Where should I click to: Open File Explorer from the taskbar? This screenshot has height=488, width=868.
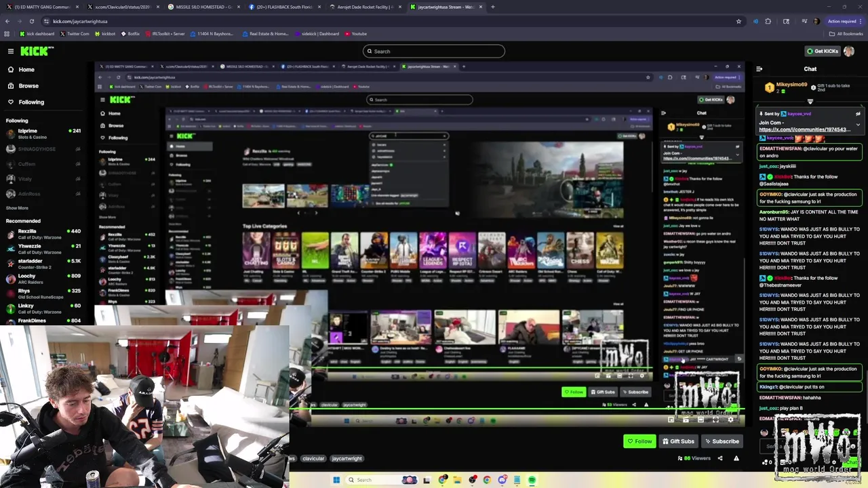(457, 480)
